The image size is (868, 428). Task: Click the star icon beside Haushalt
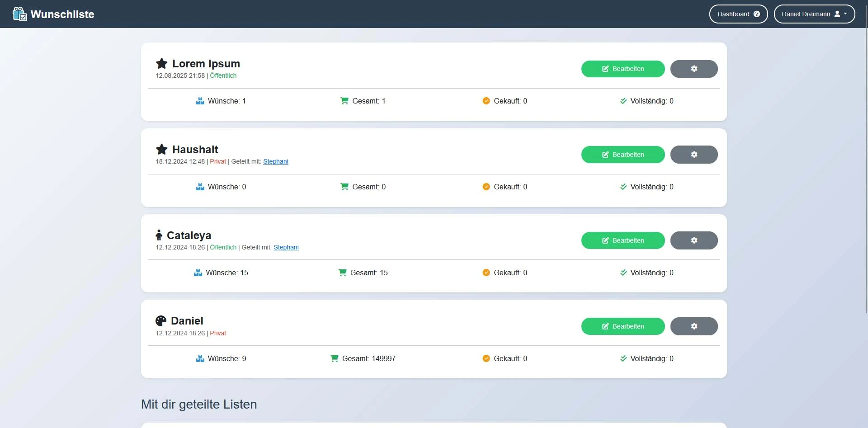click(x=161, y=149)
